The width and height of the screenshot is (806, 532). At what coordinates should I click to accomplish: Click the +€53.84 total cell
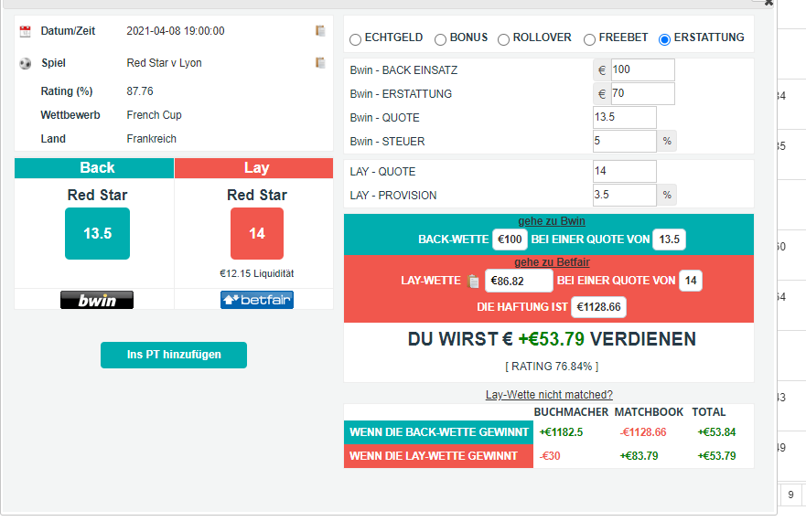click(x=716, y=432)
